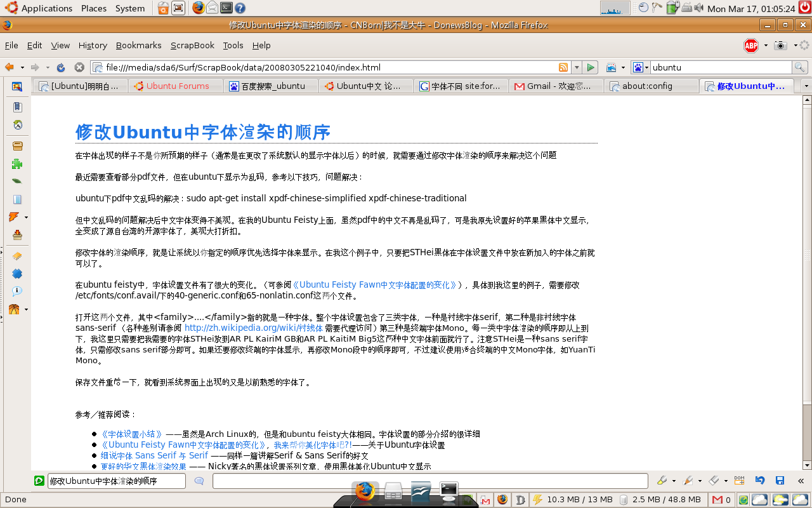Switch to the Ubuntu Forums tab
The width and height of the screenshot is (812, 508).
(176, 86)
